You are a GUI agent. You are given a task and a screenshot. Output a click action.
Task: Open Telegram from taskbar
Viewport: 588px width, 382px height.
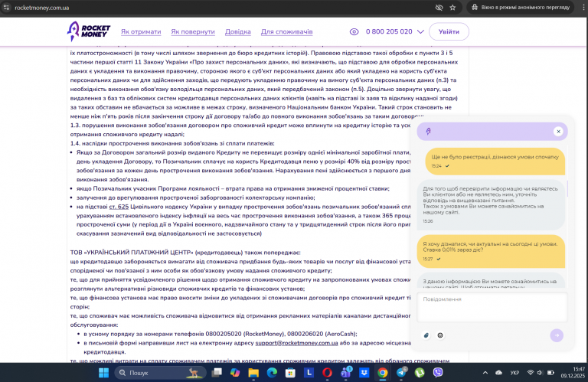pos(401,372)
